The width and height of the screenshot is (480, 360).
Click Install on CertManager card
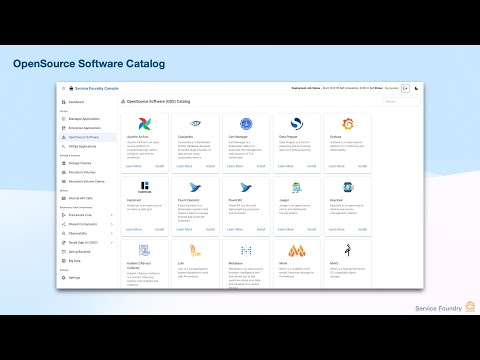coord(261,166)
